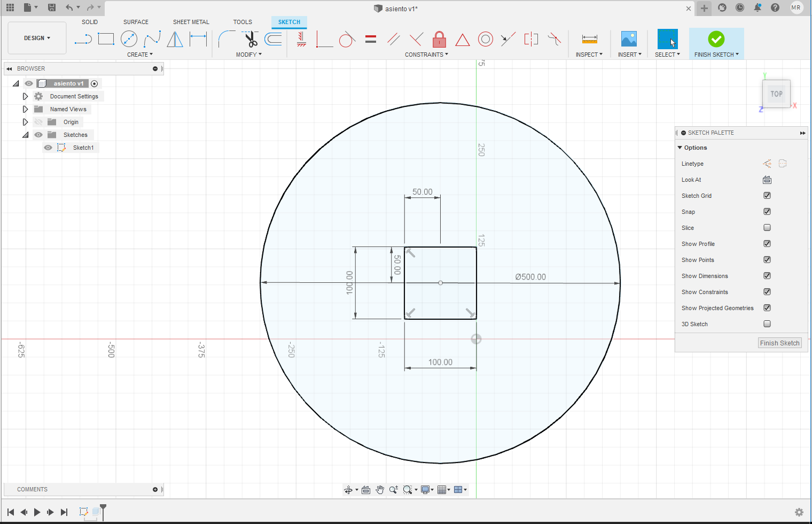Select the Line sketch tool
The width and height of the screenshot is (812, 524).
tap(83, 39)
